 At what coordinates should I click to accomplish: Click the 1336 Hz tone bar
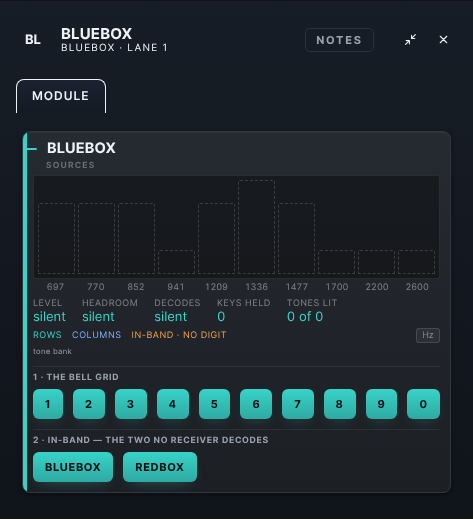(256, 227)
